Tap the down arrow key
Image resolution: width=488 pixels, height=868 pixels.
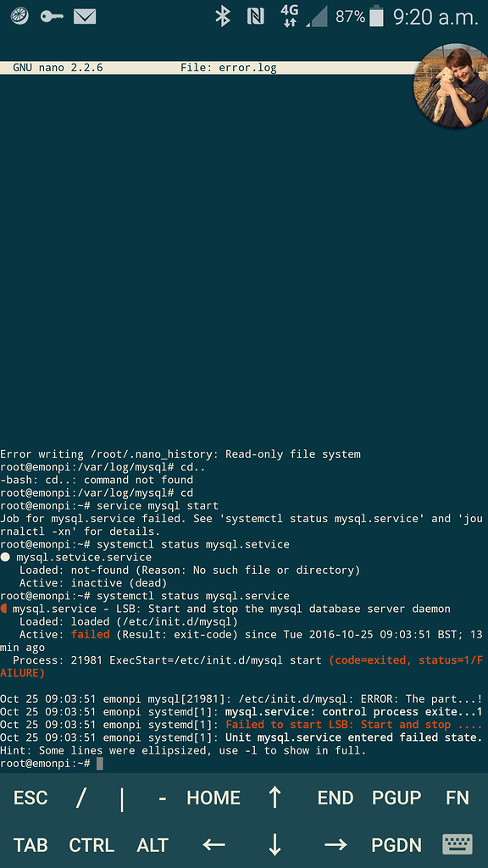pos(274,845)
